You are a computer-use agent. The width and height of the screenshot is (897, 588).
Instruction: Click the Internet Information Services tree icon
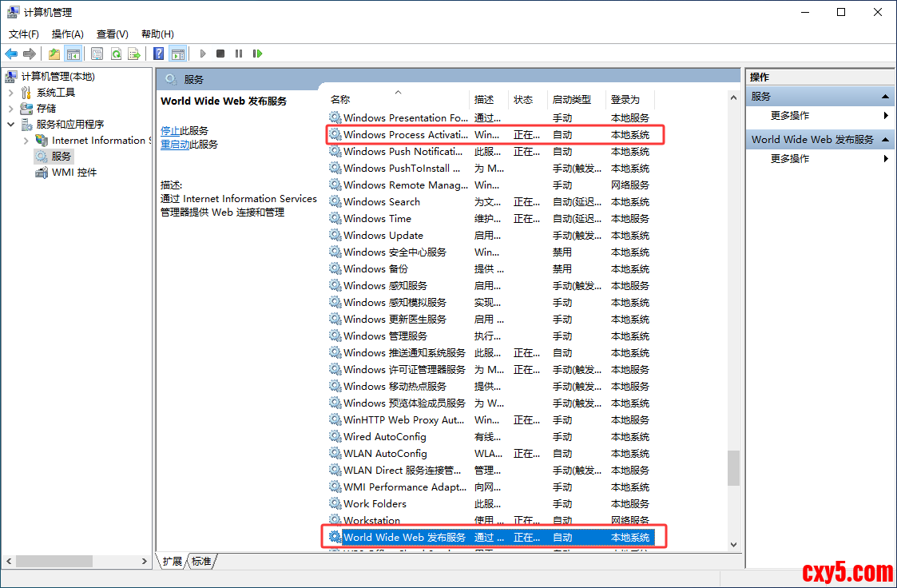(42, 140)
